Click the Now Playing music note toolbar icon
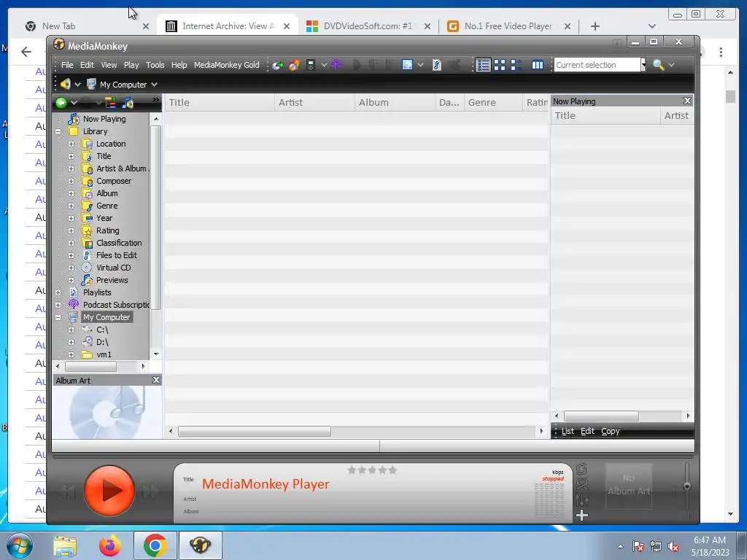The image size is (747, 560). pyautogui.click(x=128, y=102)
